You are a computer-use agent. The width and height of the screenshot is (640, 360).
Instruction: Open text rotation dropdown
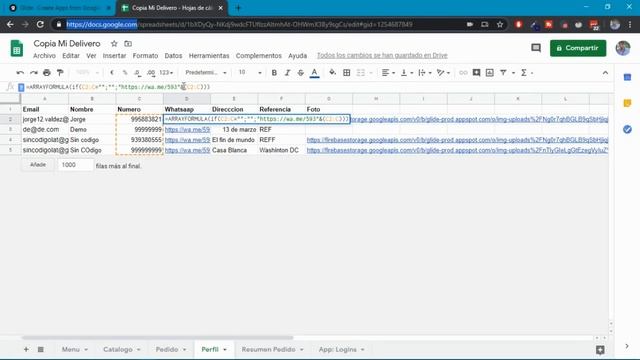tap(443, 73)
